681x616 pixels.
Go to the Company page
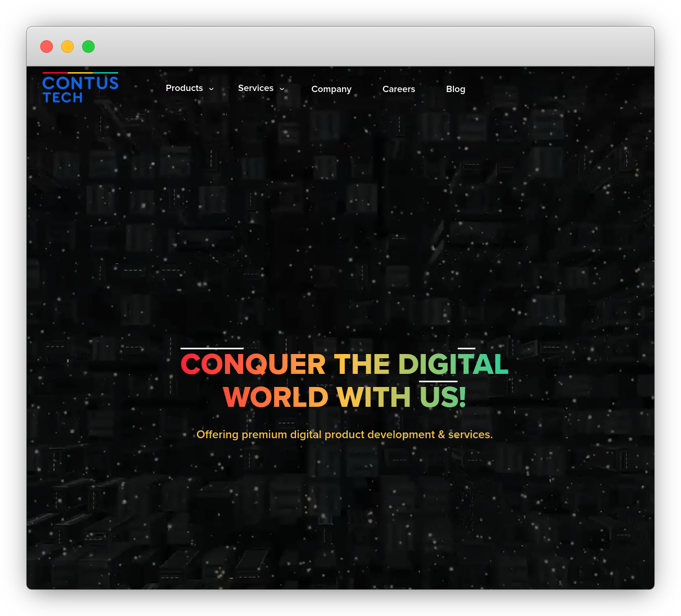(x=331, y=89)
